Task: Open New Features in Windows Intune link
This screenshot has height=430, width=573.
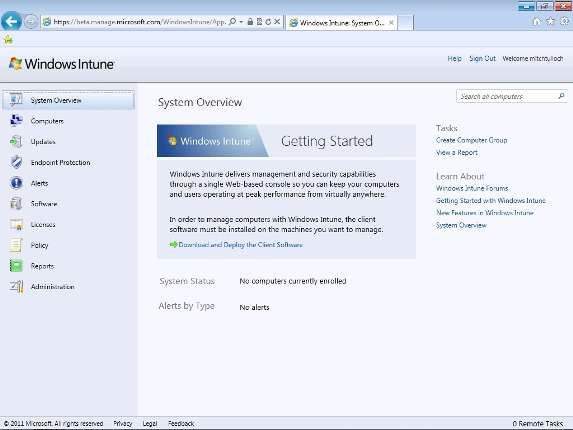Action: coord(485,213)
